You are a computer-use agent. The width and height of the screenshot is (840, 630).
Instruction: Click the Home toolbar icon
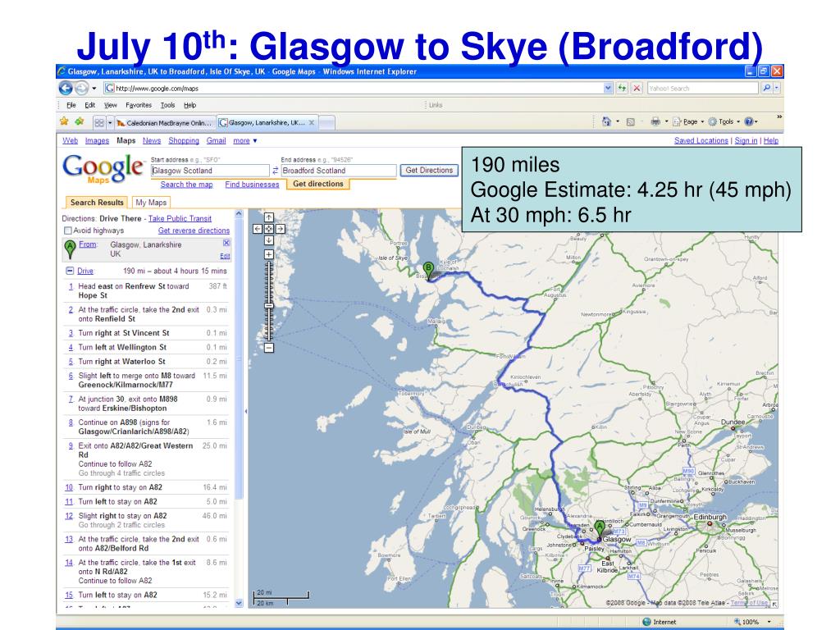[x=606, y=121]
